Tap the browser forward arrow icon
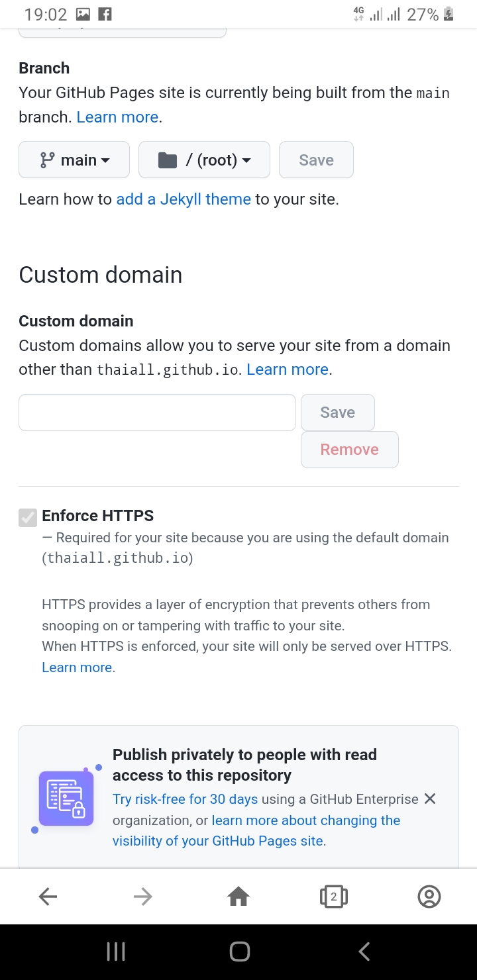The width and height of the screenshot is (477, 980). (x=142, y=897)
